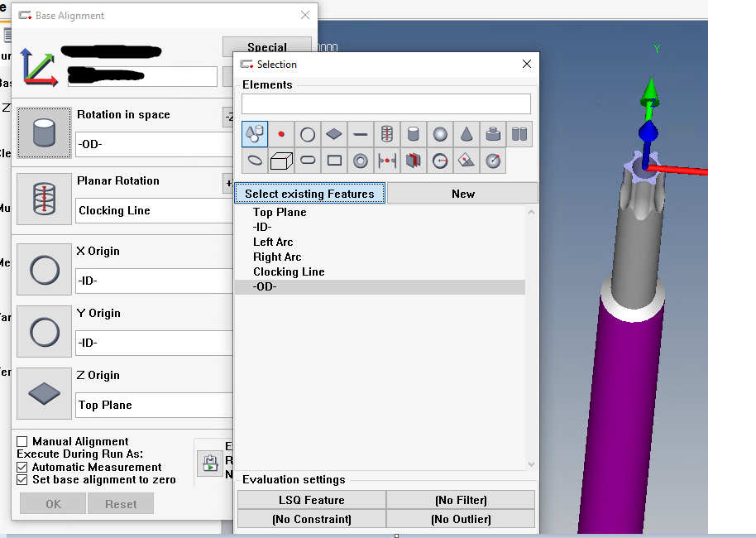Viewport: 756px width, 538px height.
Task: Pick the circle with radius point icon
Action: [x=440, y=161]
